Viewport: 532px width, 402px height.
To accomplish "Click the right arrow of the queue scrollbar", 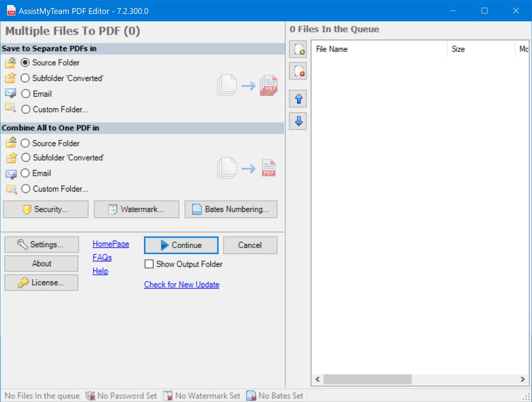I will point(522,380).
